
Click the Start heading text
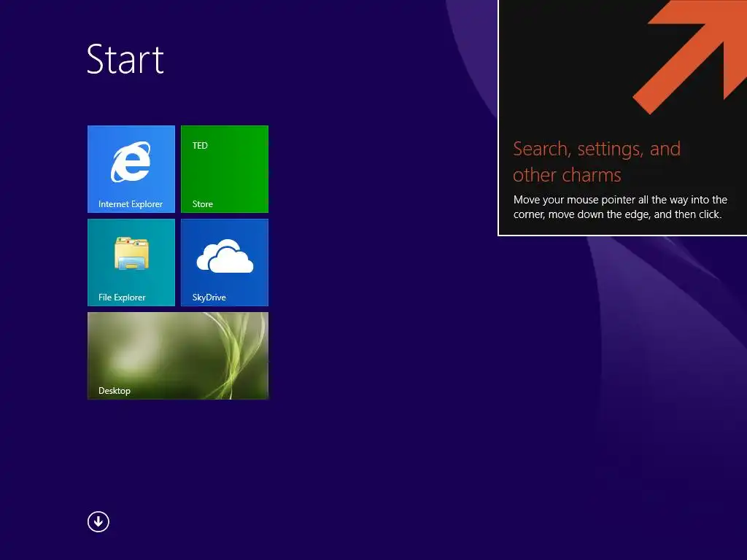coord(125,59)
